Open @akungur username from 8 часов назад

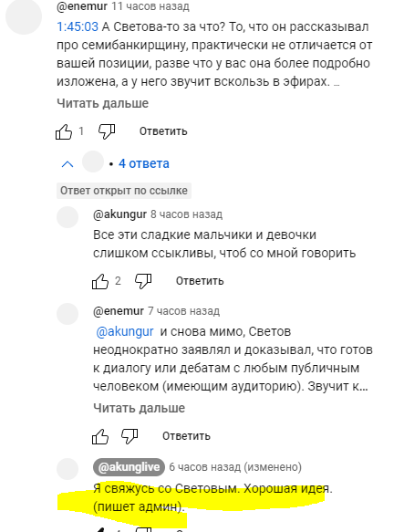(119, 214)
